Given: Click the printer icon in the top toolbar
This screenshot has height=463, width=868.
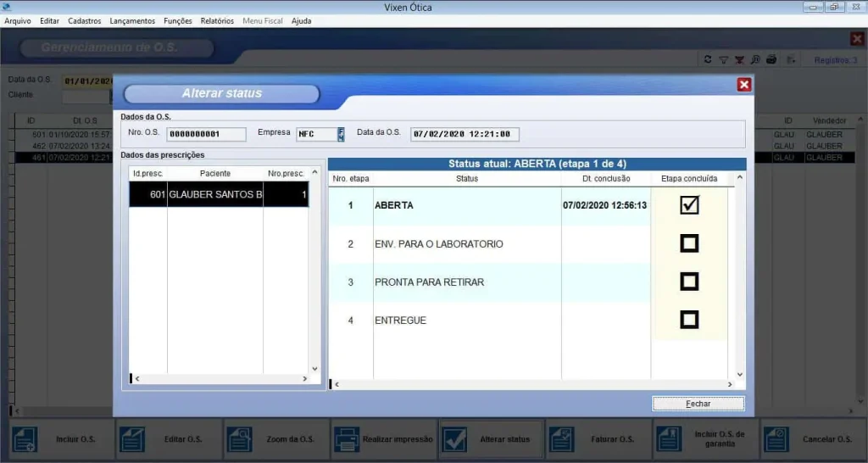Looking at the screenshot, I should [x=771, y=59].
